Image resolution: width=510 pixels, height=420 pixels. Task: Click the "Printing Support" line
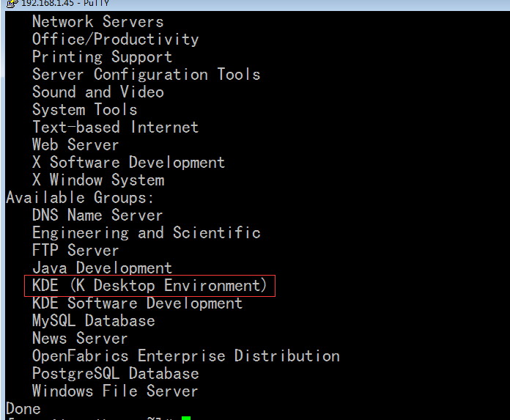click(102, 57)
